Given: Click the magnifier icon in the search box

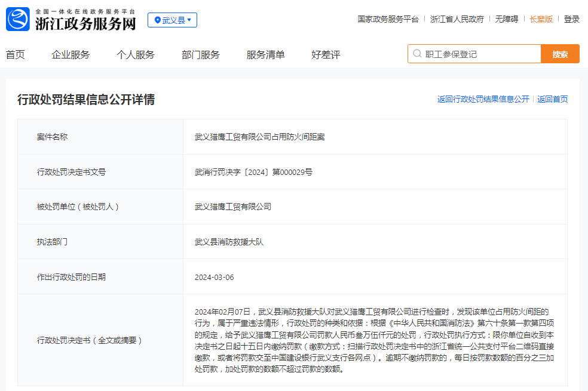Looking at the screenshot, I should coord(417,54).
